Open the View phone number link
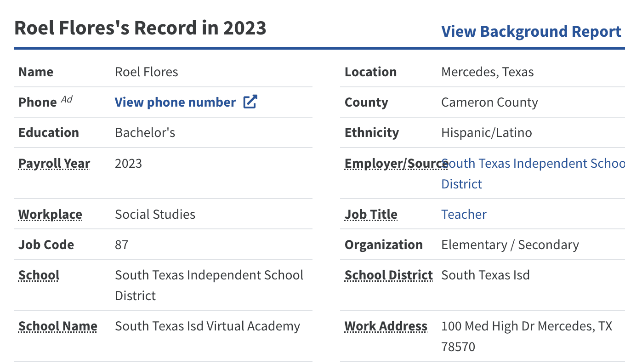 tap(175, 102)
